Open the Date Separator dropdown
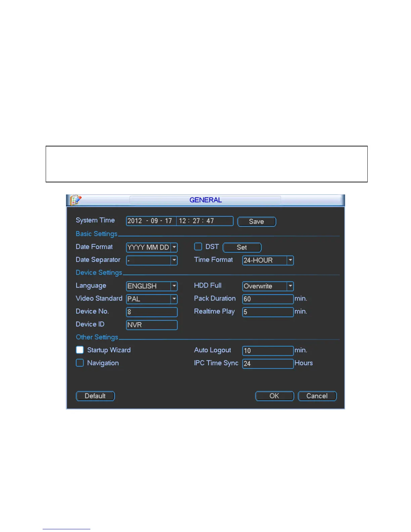The width and height of the screenshot is (411, 532). pyautogui.click(x=152, y=260)
